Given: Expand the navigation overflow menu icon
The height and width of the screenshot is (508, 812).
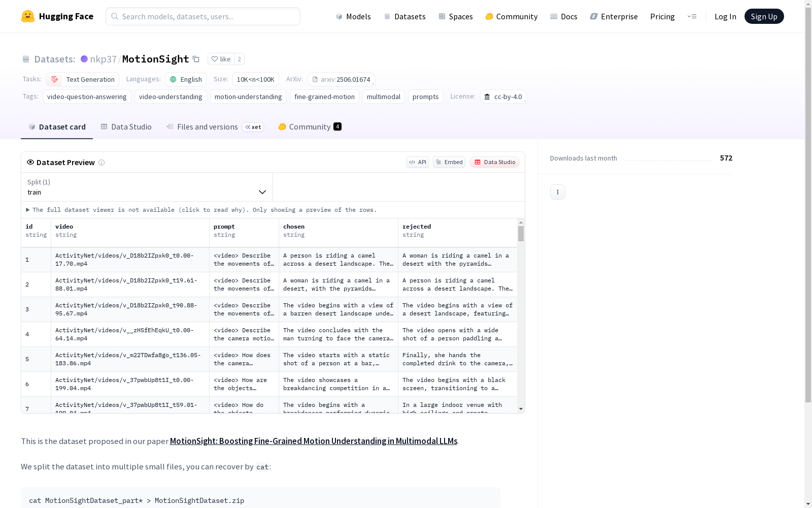Looking at the screenshot, I should point(692,16).
